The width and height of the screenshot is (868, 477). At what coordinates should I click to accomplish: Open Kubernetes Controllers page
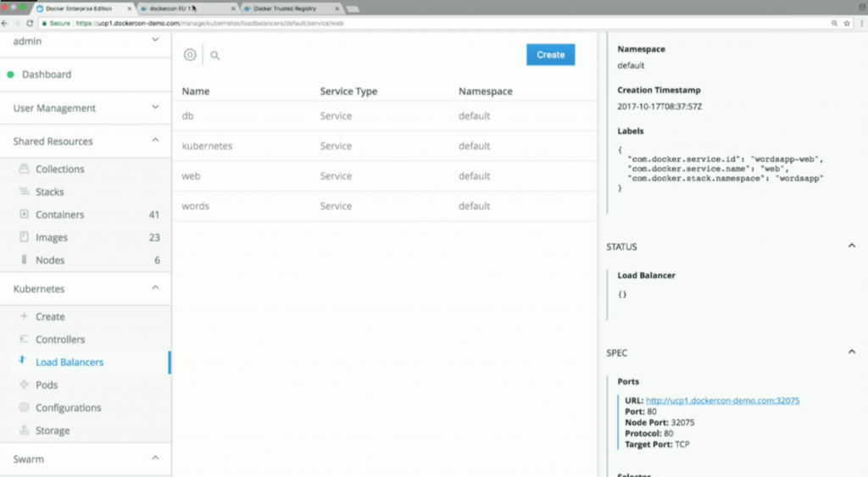(60, 339)
